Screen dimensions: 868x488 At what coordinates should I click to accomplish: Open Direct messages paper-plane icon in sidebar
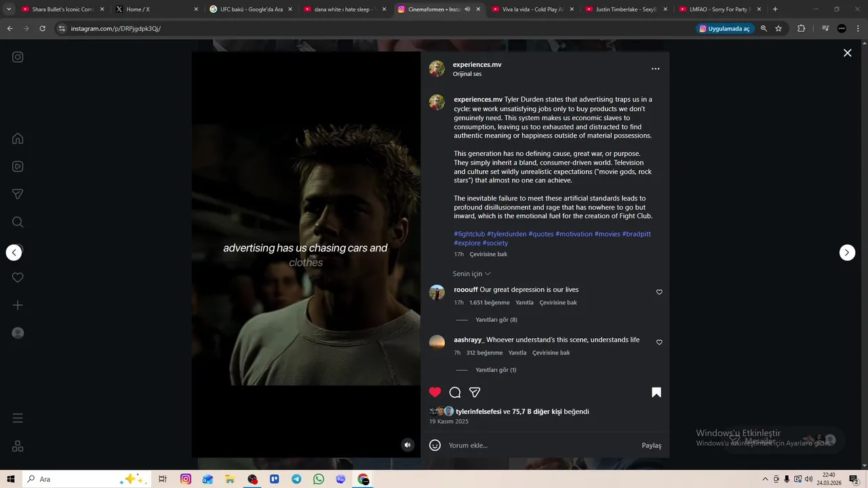pos(18,194)
